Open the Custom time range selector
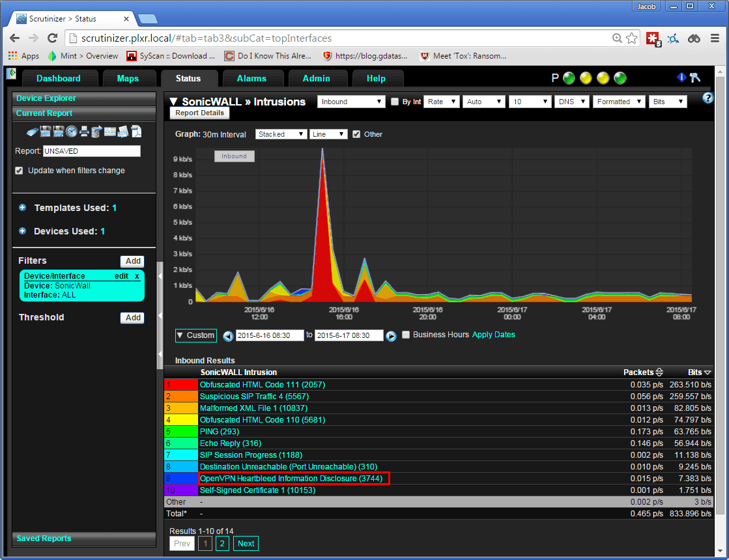Image resolution: width=729 pixels, height=560 pixels. (195, 335)
